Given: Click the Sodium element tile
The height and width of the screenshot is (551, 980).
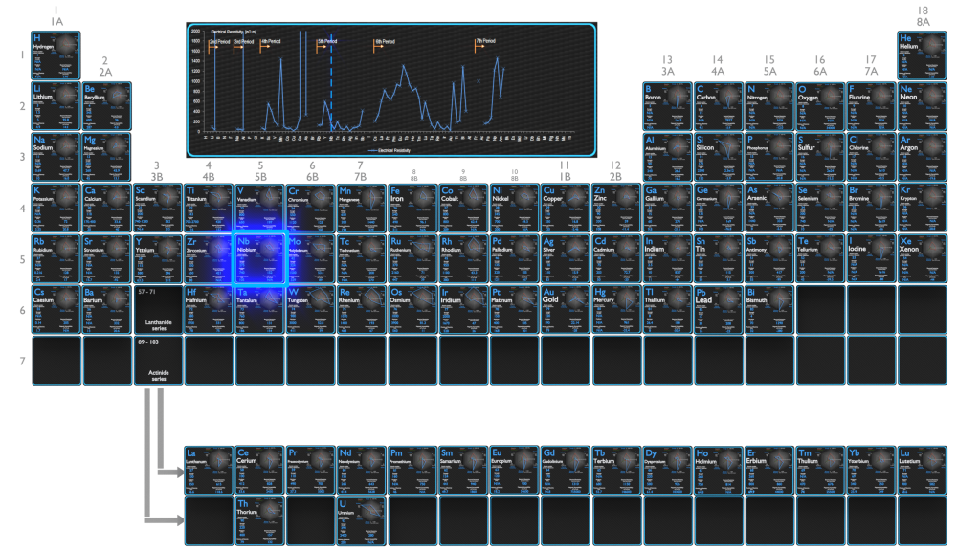Looking at the screenshot, I should [x=56, y=157].
